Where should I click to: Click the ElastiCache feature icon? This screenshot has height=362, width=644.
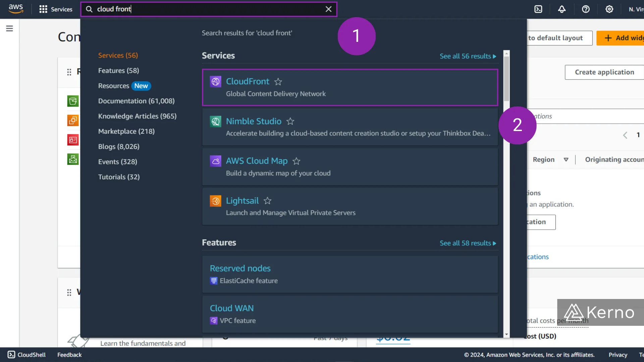pos(214,281)
